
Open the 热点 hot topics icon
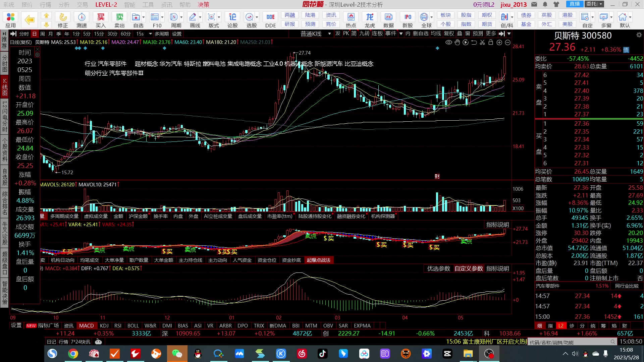coord(351,20)
